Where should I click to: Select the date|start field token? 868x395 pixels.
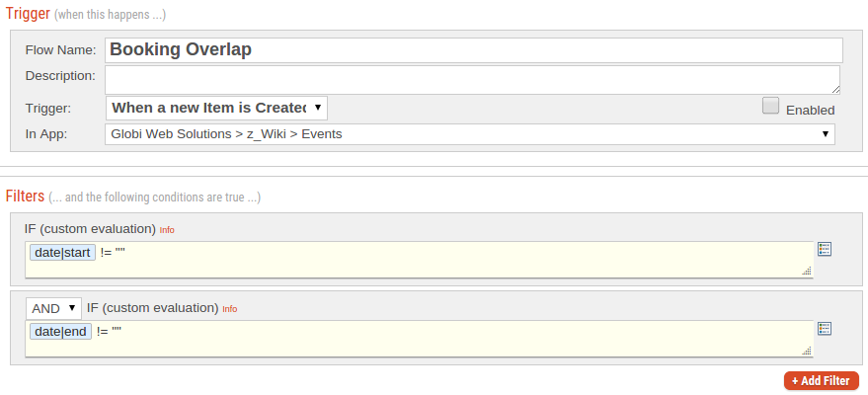point(62,253)
